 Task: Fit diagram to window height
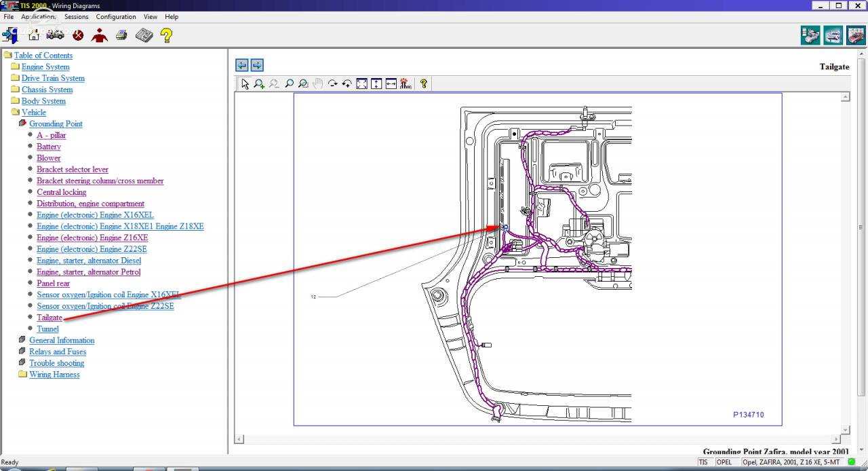coord(376,83)
